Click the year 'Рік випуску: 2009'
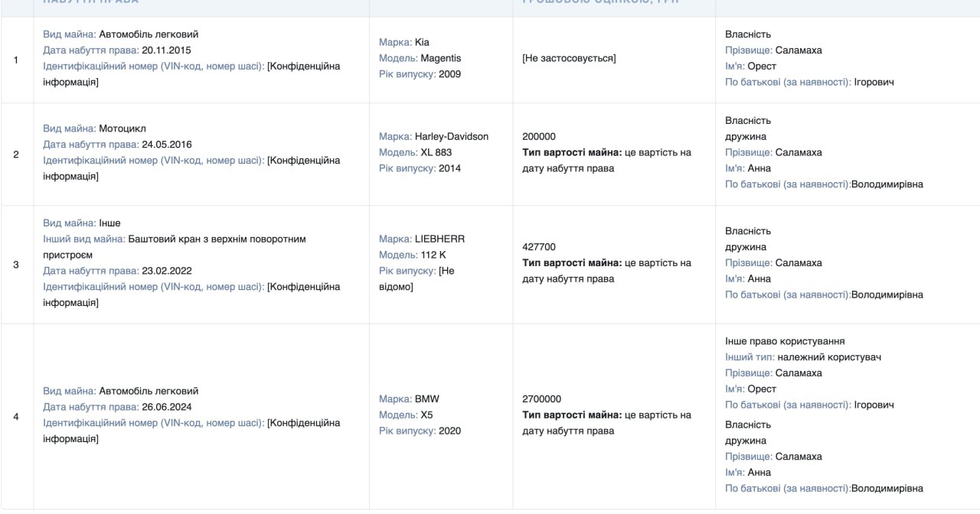 click(420, 74)
